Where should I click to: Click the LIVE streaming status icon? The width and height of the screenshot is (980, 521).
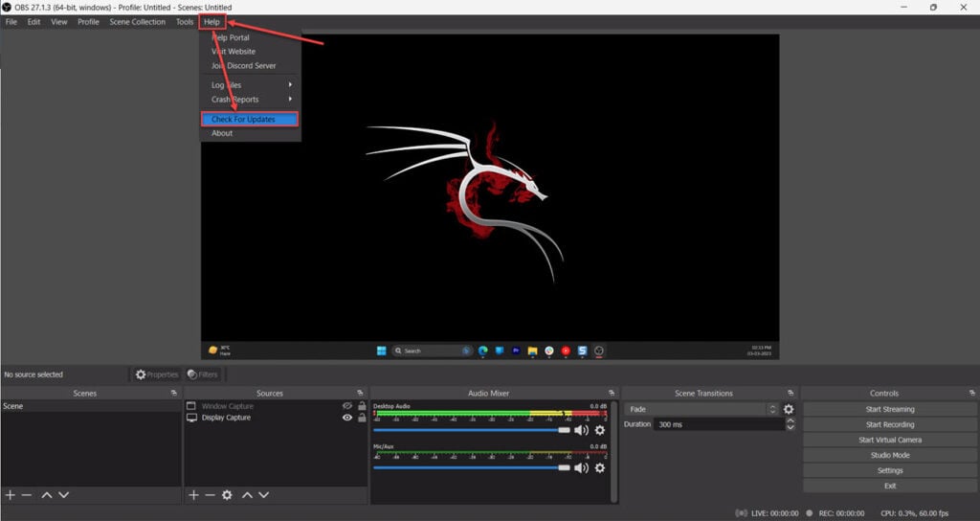(742, 513)
